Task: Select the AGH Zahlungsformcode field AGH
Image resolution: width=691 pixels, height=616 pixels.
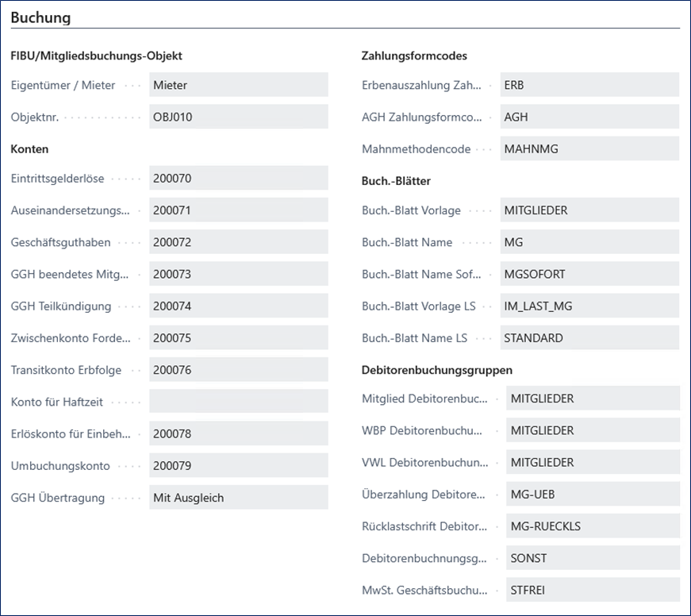Action: (589, 117)
